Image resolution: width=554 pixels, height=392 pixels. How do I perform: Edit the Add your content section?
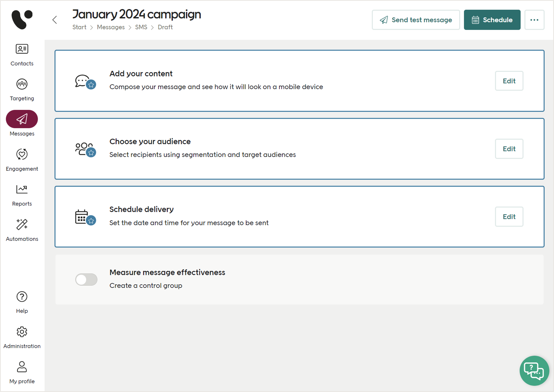[509, 81]
